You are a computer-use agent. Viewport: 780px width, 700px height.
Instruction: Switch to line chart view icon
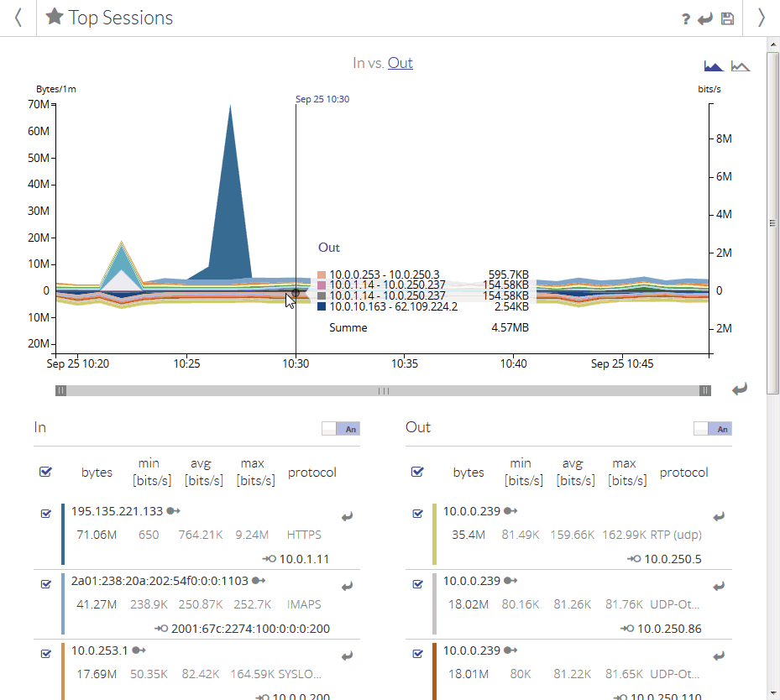click(x=741, y=65)
